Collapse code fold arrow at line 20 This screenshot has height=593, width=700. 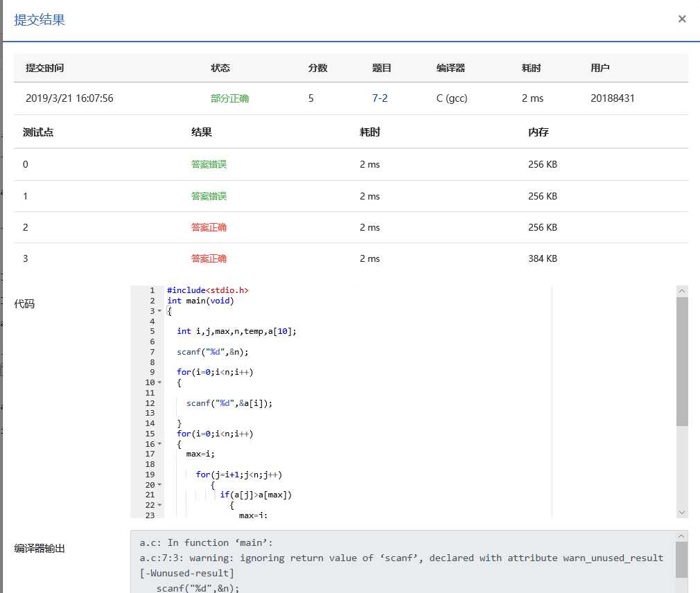coord(159,484)
